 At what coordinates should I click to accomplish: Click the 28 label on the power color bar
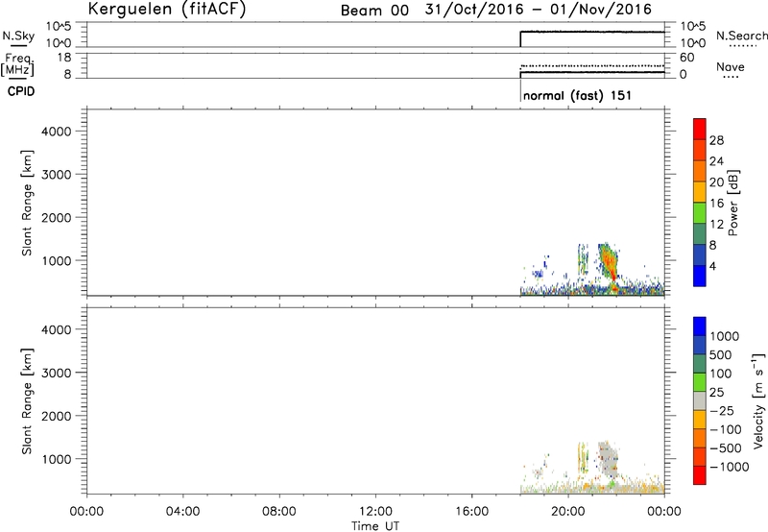716,140
